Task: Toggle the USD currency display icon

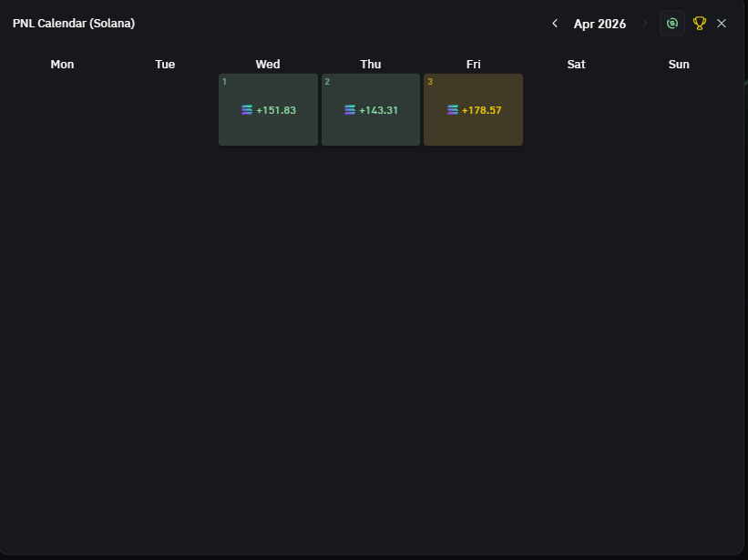Action: tap(672, 24)
